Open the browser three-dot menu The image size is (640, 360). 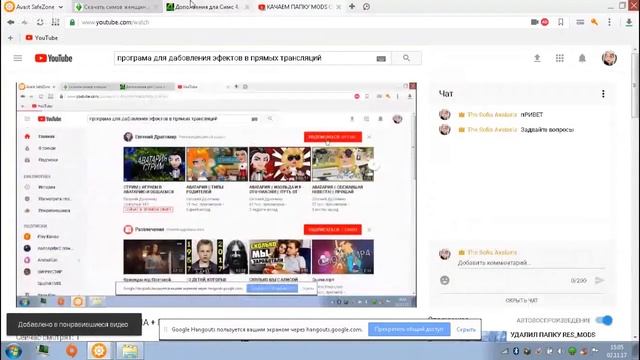pos(609,22)
